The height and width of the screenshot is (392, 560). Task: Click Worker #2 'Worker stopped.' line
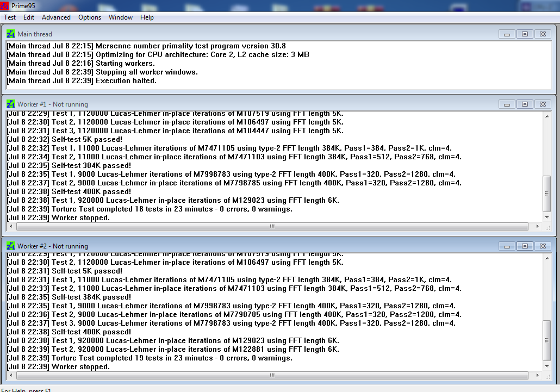58,366
